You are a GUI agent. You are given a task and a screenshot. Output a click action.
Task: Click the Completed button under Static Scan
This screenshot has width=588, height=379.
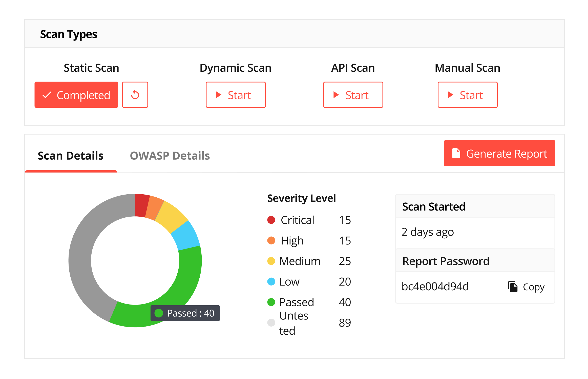(x=76, y=95)
